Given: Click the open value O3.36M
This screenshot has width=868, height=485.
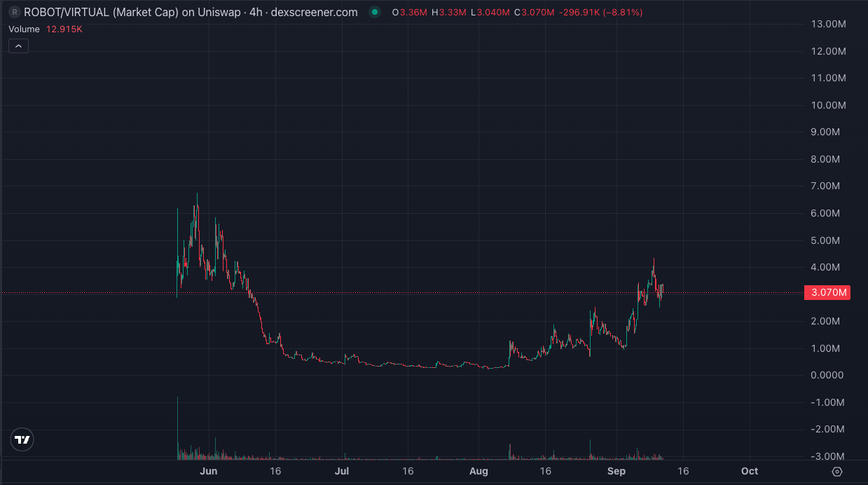Looking at the screenshot, I should click(x=409, y=13).
